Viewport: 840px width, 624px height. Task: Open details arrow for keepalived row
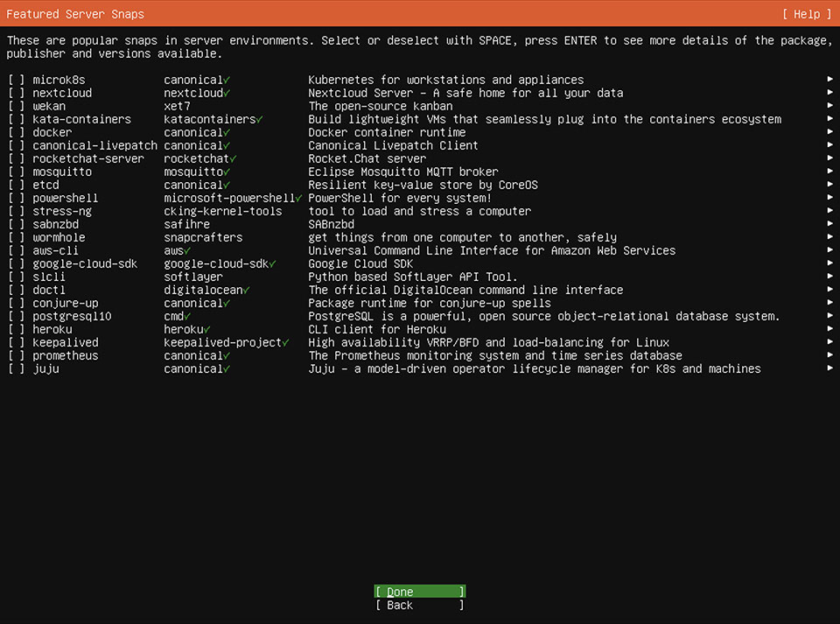tap(829, 341)
